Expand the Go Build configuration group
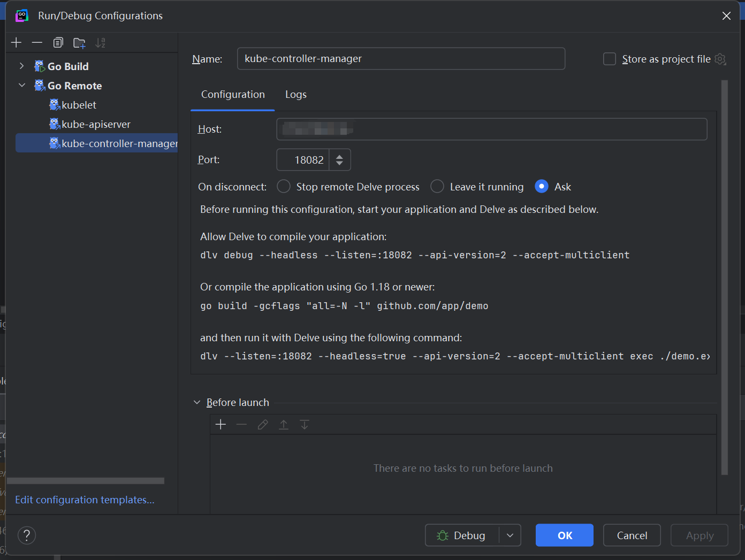 (x=21, y=66)
